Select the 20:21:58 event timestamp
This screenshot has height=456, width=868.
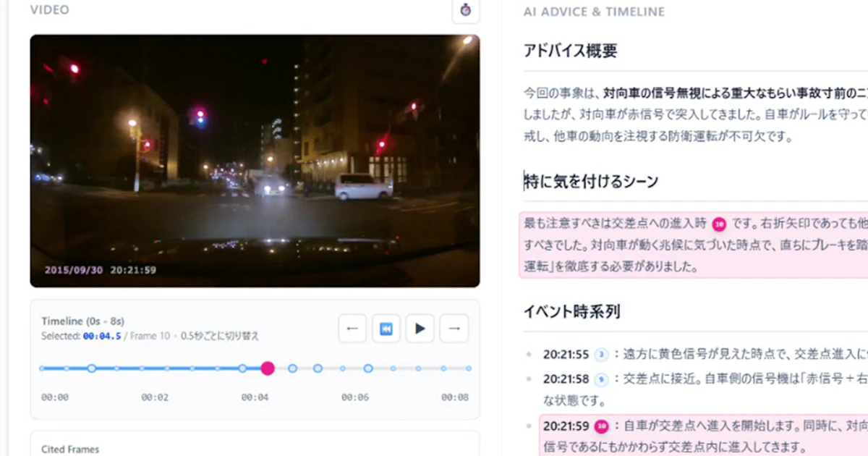click(x=566, y=379)
